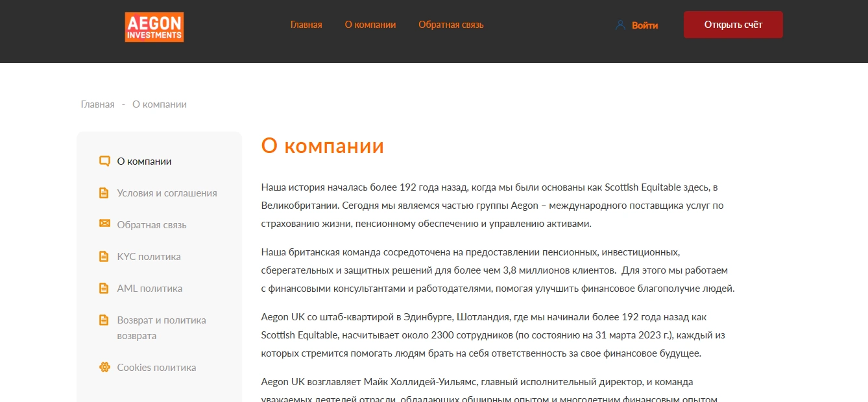868x402 pixels.
Task: Open KYC политика sidebar page
Action: (x=149, y=257)
